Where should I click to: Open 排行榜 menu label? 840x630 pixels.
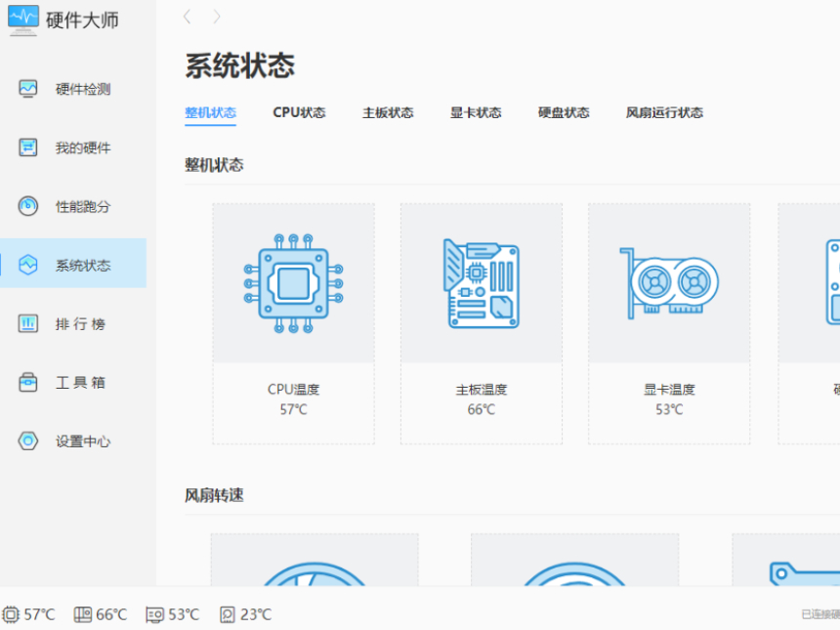click(80, 324)
